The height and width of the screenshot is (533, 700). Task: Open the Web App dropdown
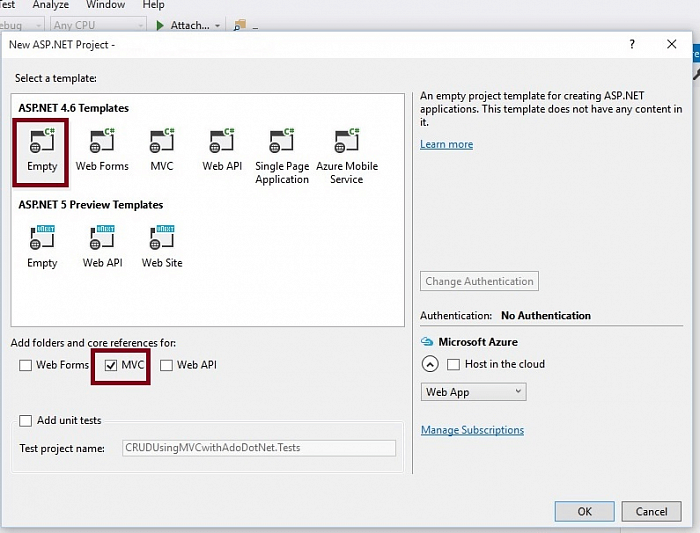coord(473,392)
